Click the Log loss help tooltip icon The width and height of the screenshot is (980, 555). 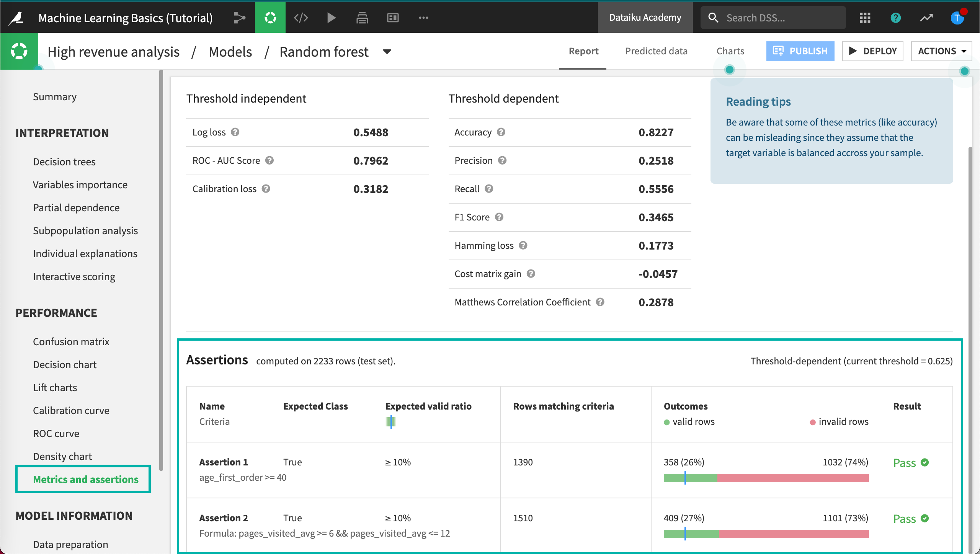click(236, 132)
